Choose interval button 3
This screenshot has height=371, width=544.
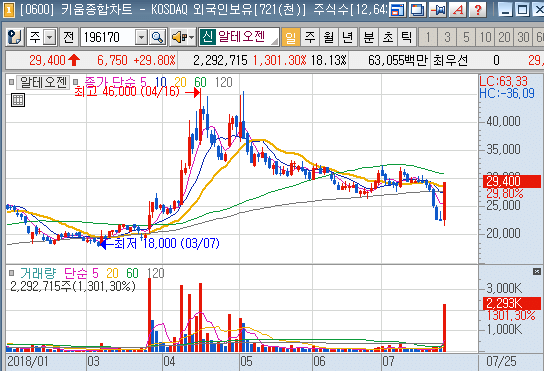(447, 37)
